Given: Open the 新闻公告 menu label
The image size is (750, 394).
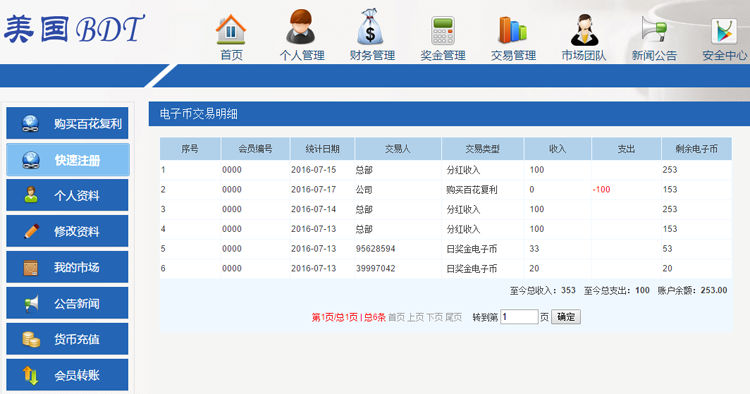Looking at the screenshot, I should click(654, 55).
